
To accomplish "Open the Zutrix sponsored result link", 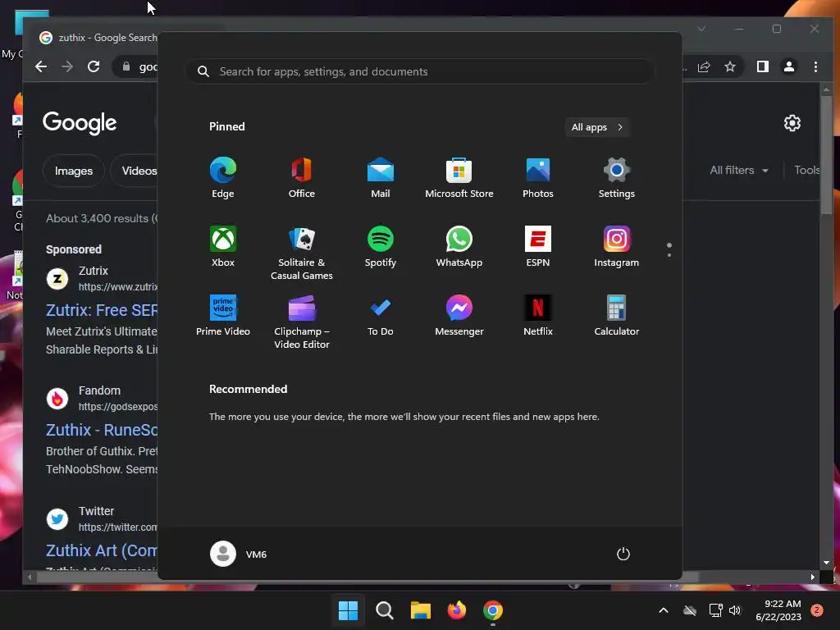I will coord(102,310).
